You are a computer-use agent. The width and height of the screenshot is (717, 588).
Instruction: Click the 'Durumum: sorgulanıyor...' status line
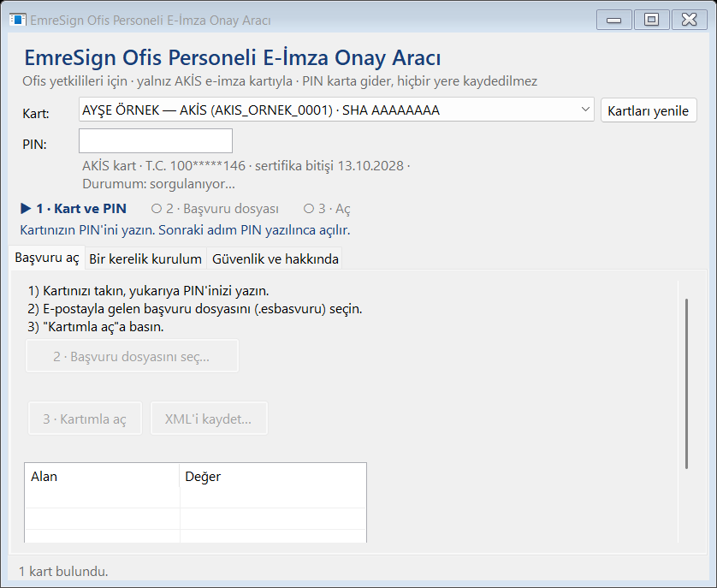[158, 184]
